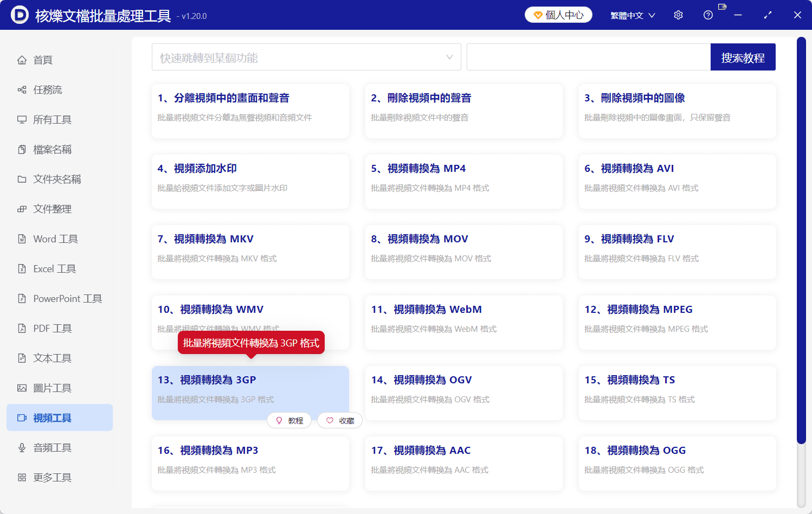Viewport: 812px width, 514px height.
Task: Open card 11 視頻轉換為 WebM
Action: [x=464, y=323]
